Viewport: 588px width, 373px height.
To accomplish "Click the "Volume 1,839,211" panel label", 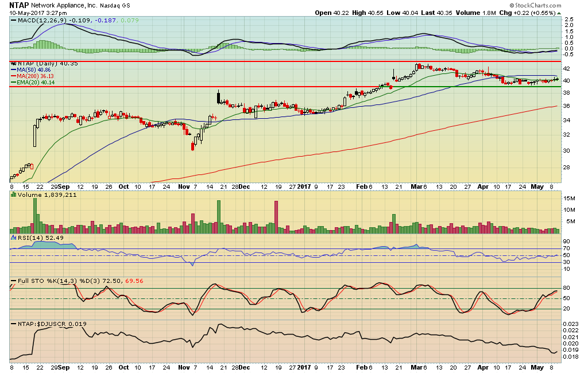I will point(47,195).
